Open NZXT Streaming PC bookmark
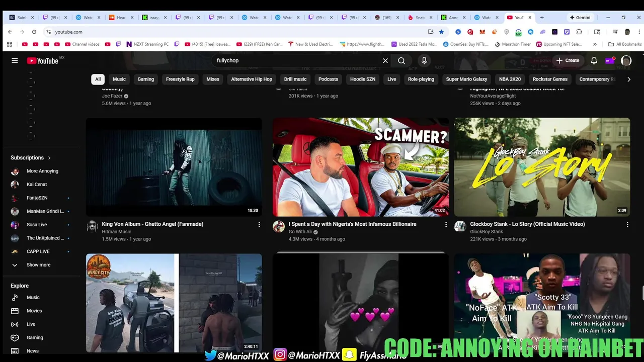Viewport: 644px width, 362px height. (147, 44)
